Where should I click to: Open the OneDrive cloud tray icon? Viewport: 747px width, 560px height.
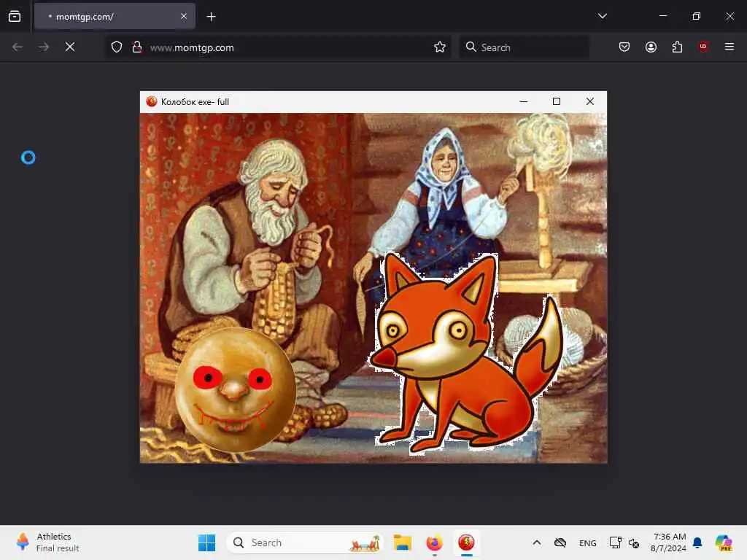click(x=560, y=542)
